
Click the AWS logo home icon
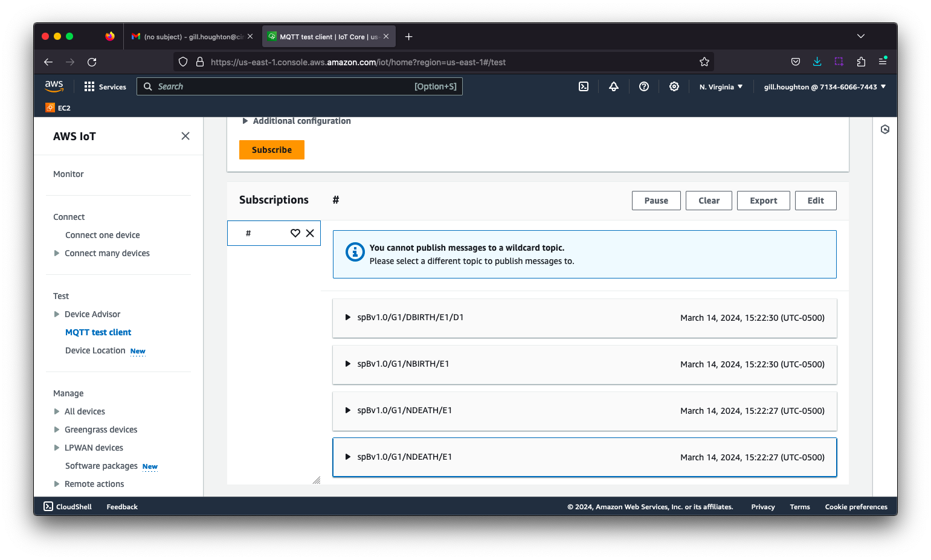click(x=54, y=86)
